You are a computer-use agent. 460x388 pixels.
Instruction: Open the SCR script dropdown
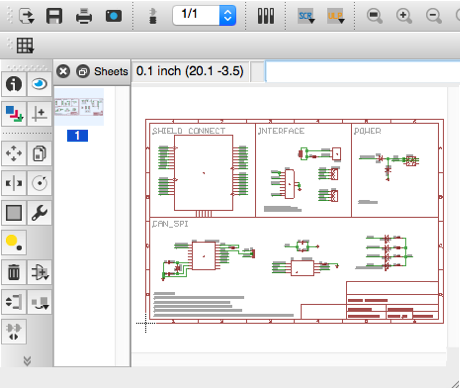tap(306, 16)
